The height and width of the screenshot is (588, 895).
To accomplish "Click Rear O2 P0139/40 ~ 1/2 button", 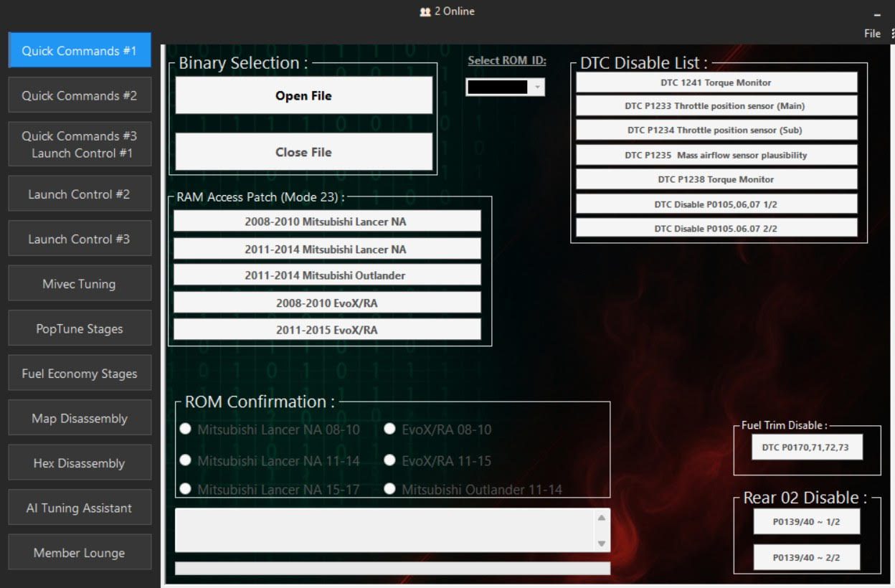I will [806, 522].
